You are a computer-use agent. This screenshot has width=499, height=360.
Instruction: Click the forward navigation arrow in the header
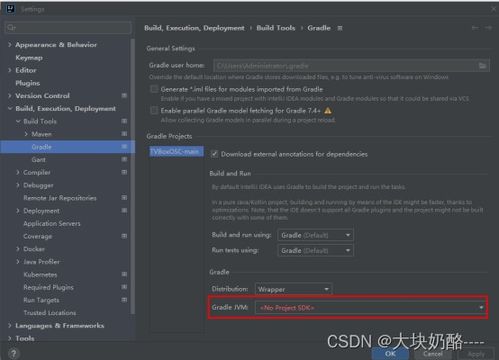coord(488,28)
